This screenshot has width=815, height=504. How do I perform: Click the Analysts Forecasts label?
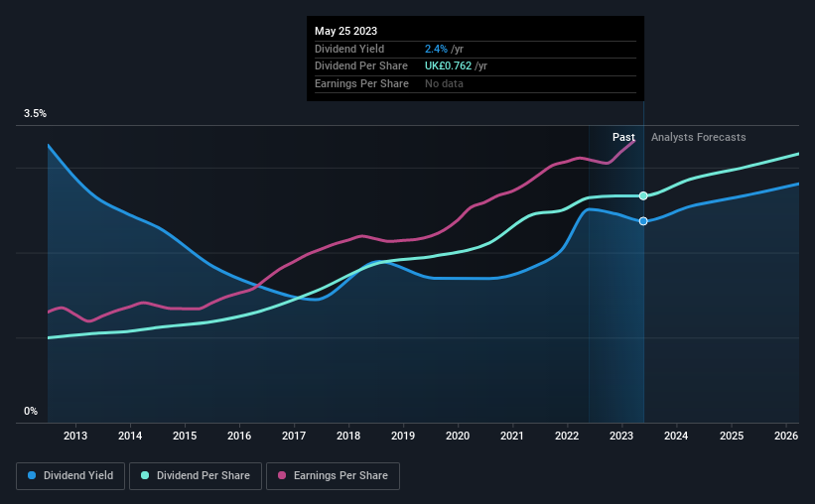point(698,137)
